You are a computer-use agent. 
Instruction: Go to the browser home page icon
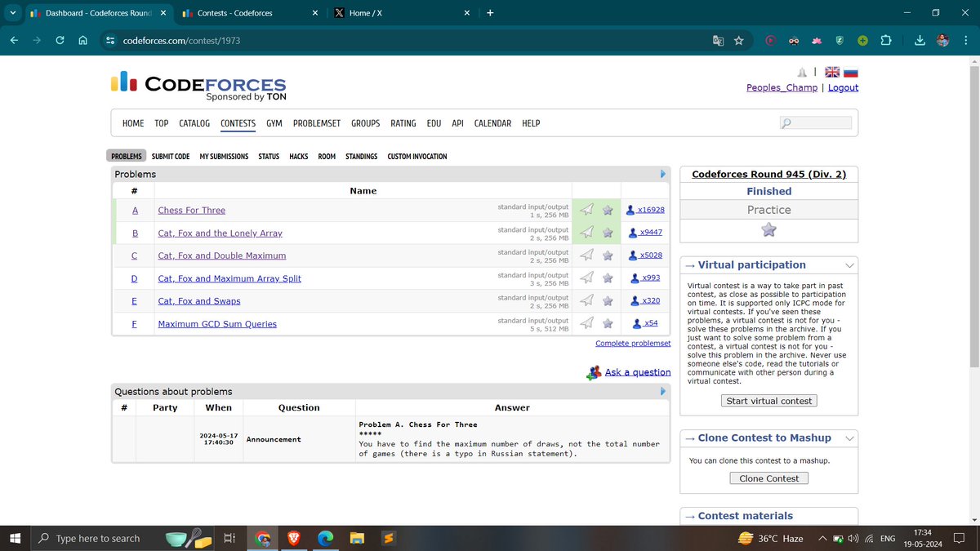(82, 40)
